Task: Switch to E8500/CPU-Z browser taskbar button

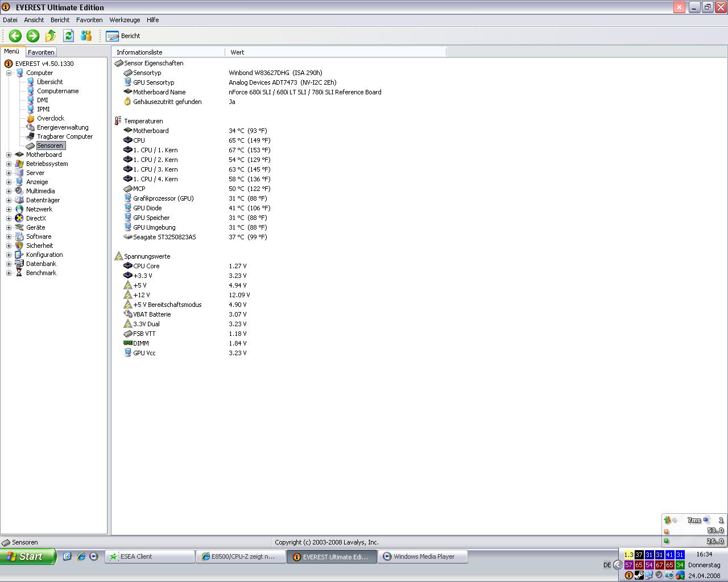Action: (241, 556)
